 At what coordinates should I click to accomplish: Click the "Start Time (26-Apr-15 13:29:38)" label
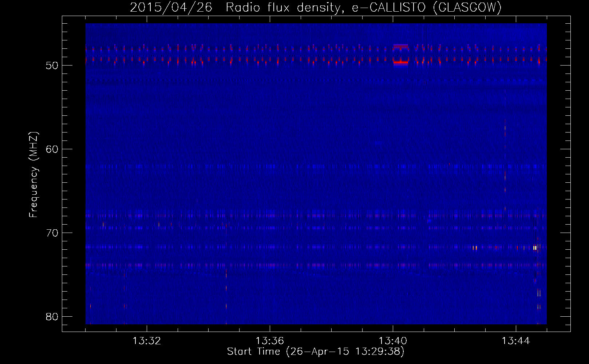[x=316, y=352]
